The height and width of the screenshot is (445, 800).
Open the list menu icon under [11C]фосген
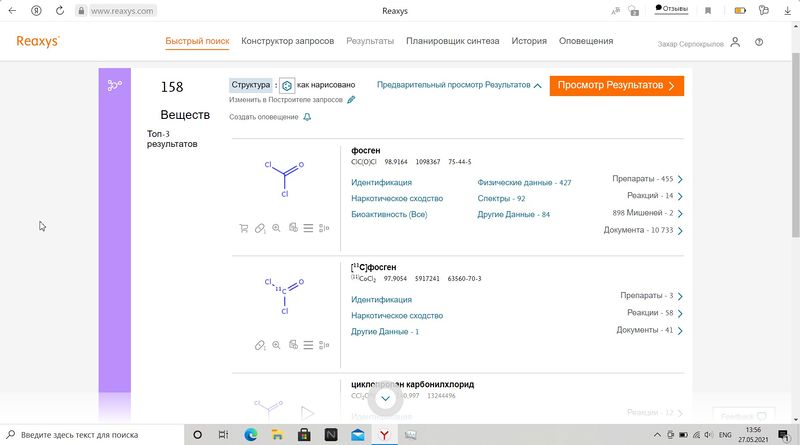[x=308, y=345]
